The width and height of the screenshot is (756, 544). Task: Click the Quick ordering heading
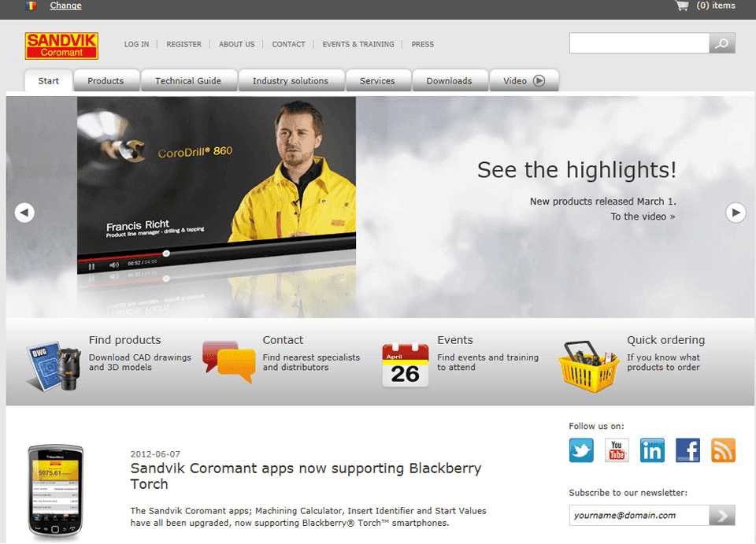[x=666, y=340]
